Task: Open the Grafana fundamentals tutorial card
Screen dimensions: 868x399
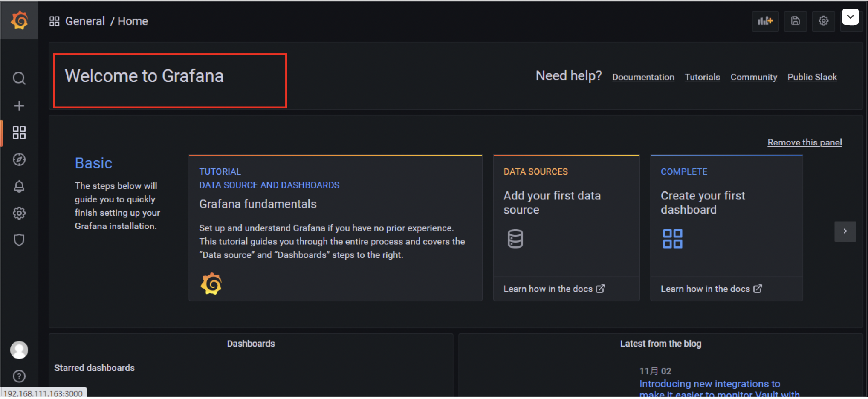Action: click(x=336, y=228)
